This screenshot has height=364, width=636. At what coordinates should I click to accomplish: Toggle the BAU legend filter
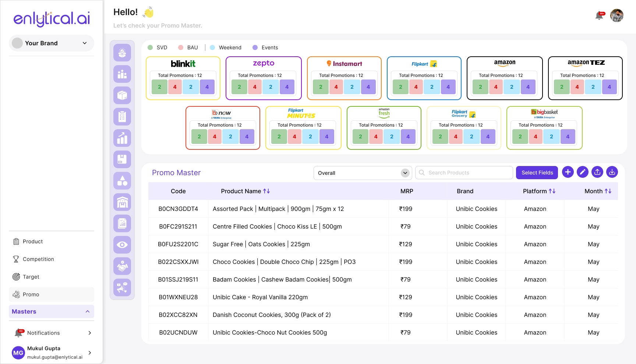pyautogui.click(x=188, y=47)
